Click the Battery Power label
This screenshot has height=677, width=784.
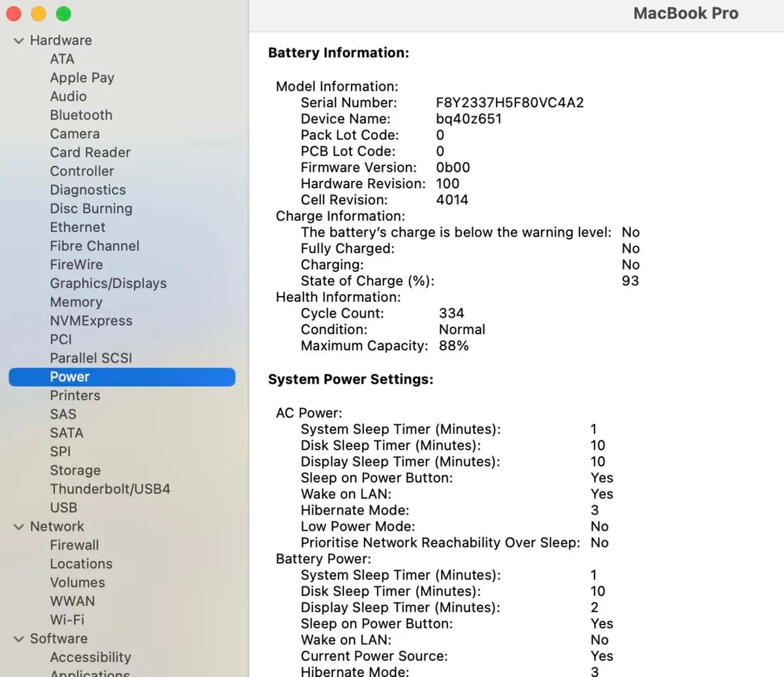pyautogui.click(x=323, y=559)
